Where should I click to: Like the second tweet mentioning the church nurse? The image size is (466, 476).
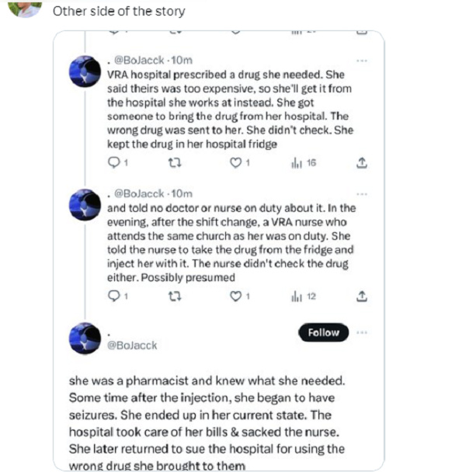[x=238, y=297]
